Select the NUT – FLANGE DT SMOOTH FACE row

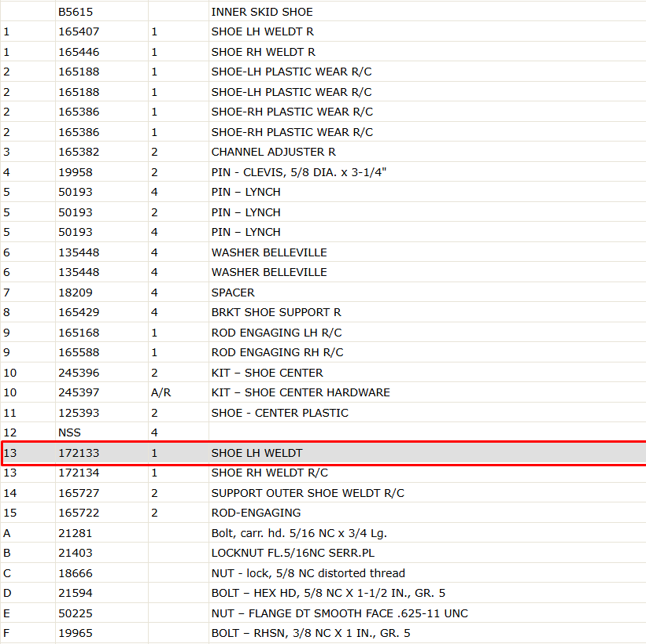(x=323, y=613)
